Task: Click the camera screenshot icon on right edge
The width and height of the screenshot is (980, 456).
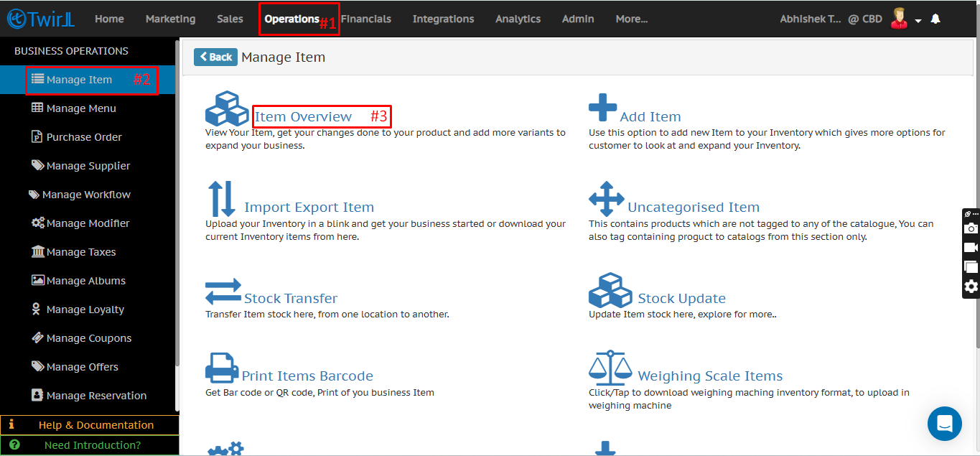Action: tap(971, 228)
